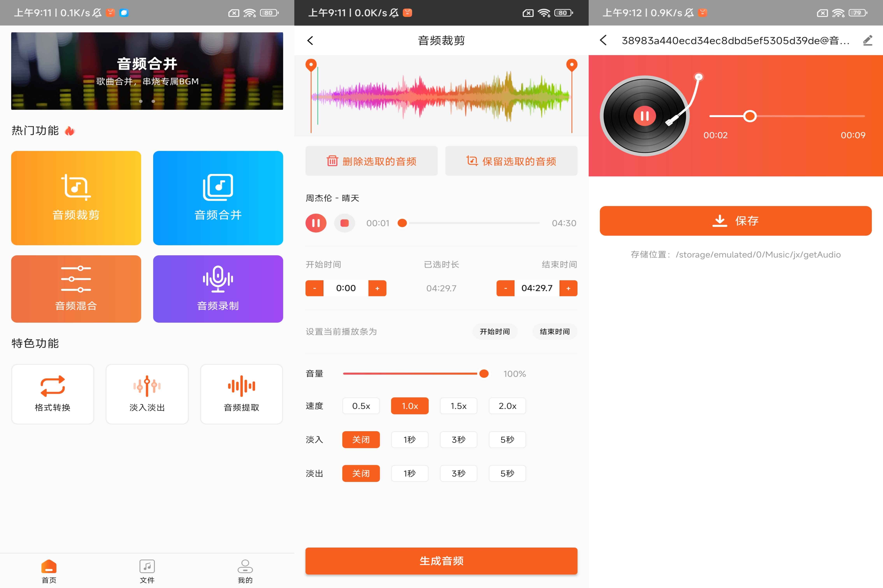Image resolution: width=883 pixels, height=588 pixels.
Task: Increase the start time (开始时间) with its plus button
Action: coord(377,288)
